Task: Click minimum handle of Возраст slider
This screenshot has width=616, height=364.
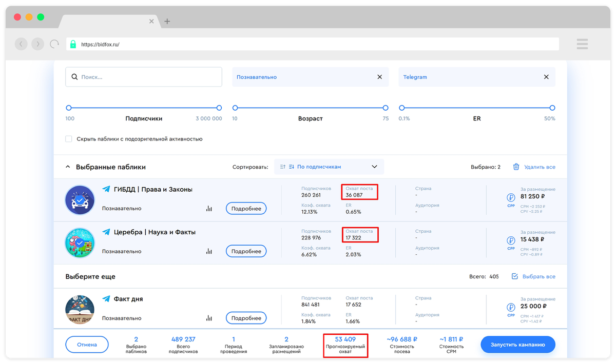Action: [235, 108]
